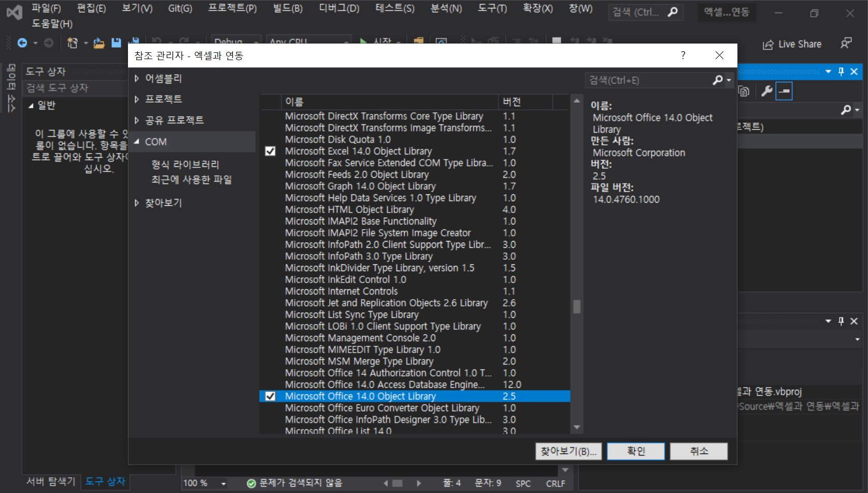Expand the 어셈블리 tree node
Viewport: 868px width, 493px height.
[137, 78]
